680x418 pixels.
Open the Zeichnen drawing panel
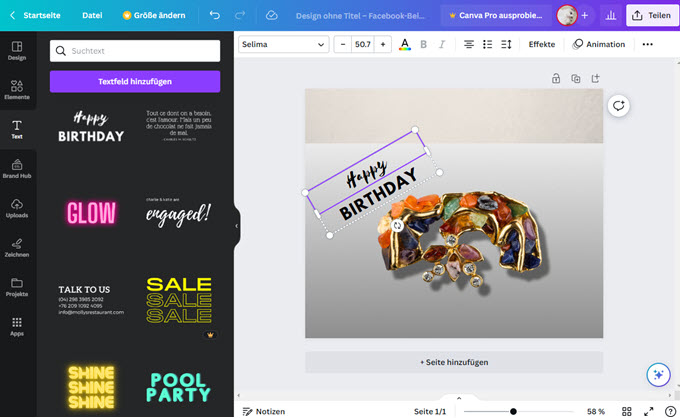click(x=17, y=248)
